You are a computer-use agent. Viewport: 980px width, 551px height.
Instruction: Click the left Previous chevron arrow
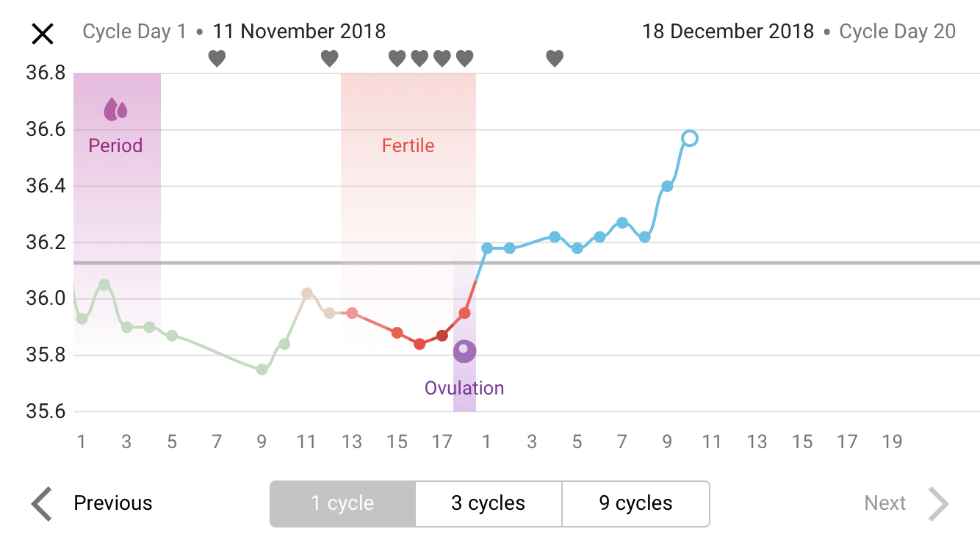click(x=42, y=504)
